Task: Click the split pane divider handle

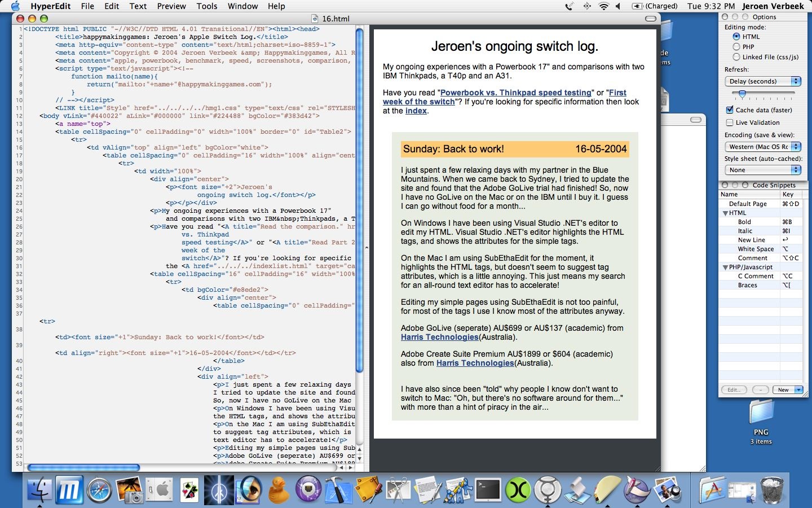Action: (x=367, y=247)
